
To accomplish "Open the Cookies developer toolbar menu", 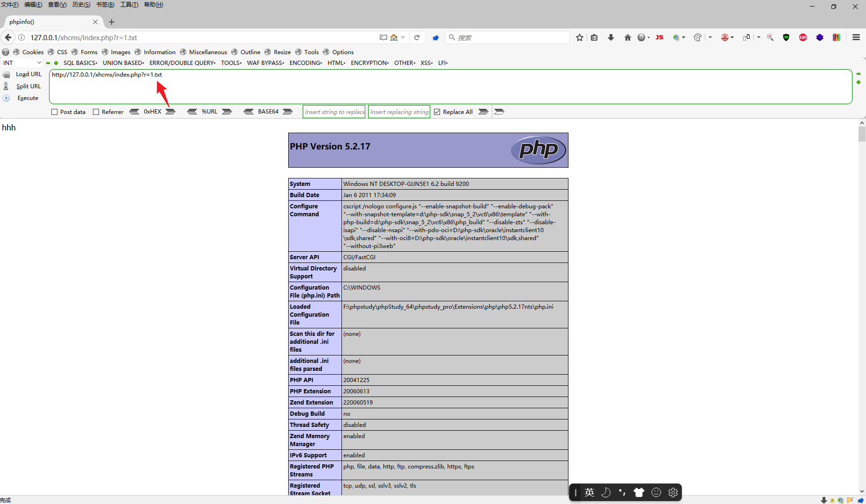I will [x=28, y=52].
